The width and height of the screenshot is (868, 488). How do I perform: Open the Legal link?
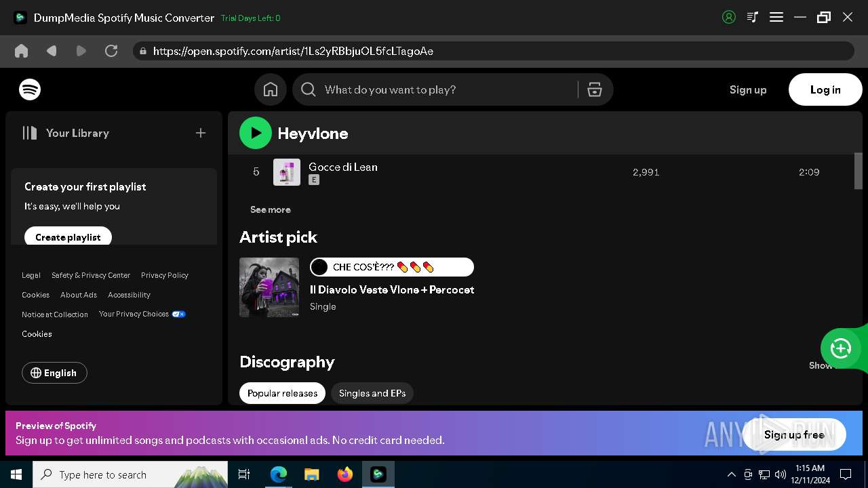[31, 275]
